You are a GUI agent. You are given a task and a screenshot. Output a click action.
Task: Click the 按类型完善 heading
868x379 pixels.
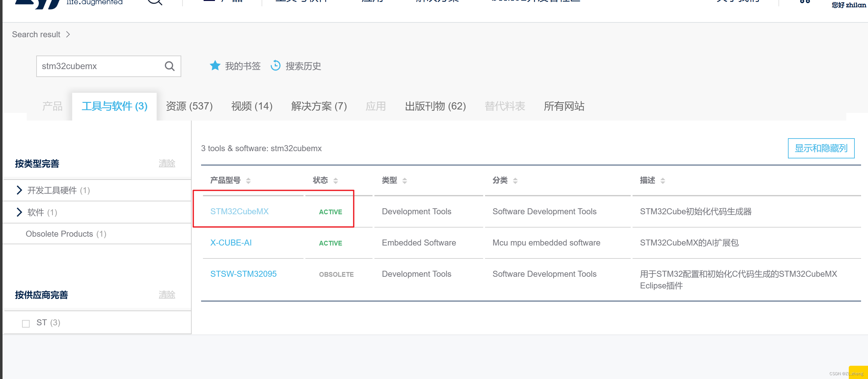[37, 164]
